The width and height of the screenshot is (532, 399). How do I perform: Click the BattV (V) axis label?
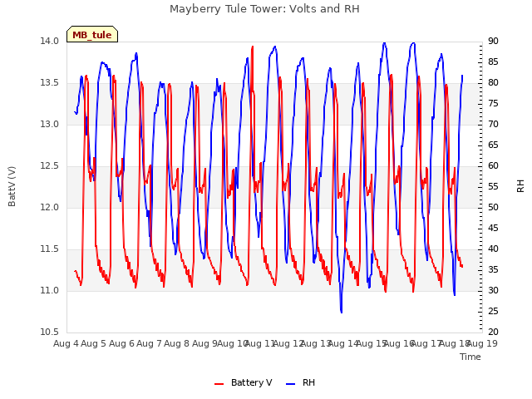[x=12, y=186]
